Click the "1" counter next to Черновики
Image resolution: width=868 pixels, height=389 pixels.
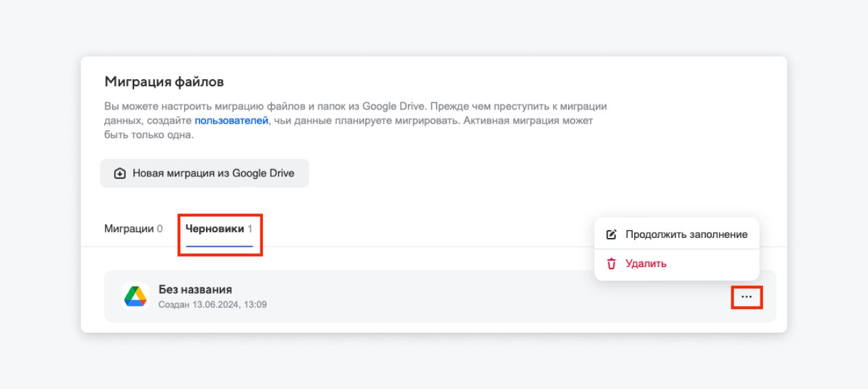pos(251,228)
